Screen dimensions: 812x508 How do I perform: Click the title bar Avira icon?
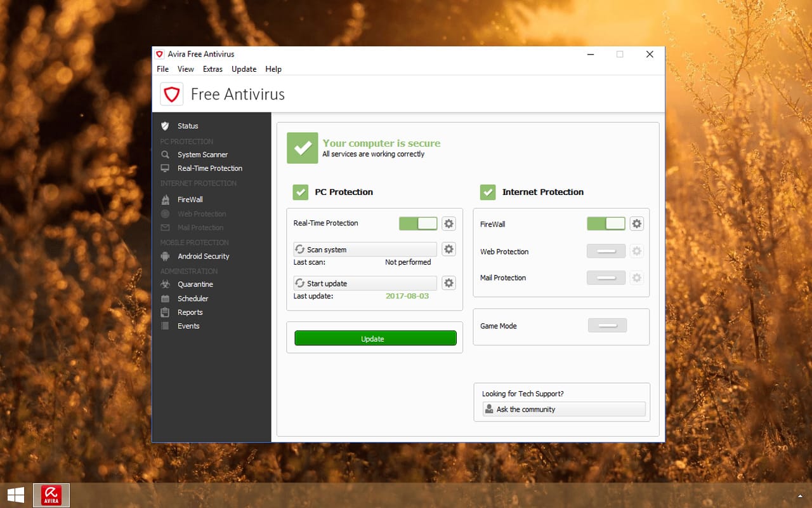tap(160, 54)
